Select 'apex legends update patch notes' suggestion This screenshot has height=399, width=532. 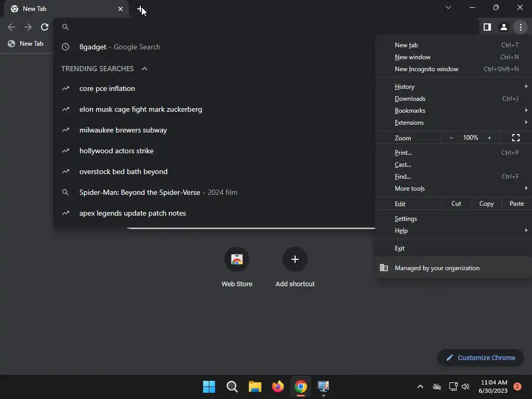pos(215,213)
